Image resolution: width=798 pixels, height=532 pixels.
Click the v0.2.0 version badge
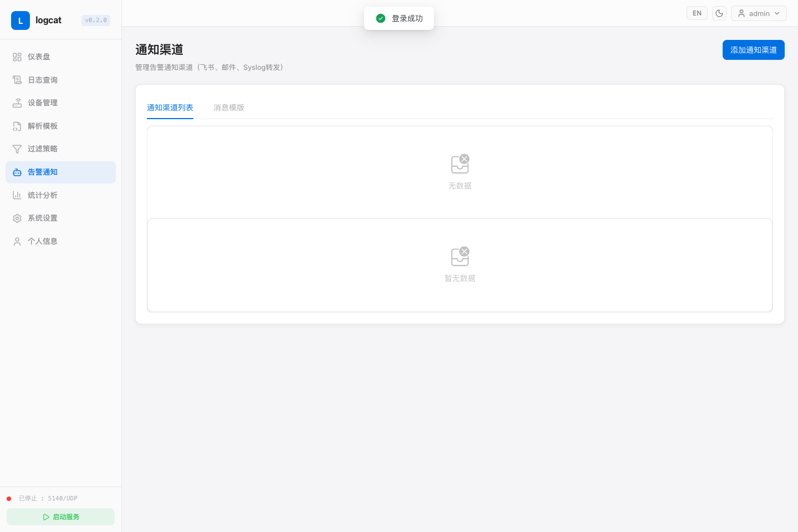tap(96, 21)
